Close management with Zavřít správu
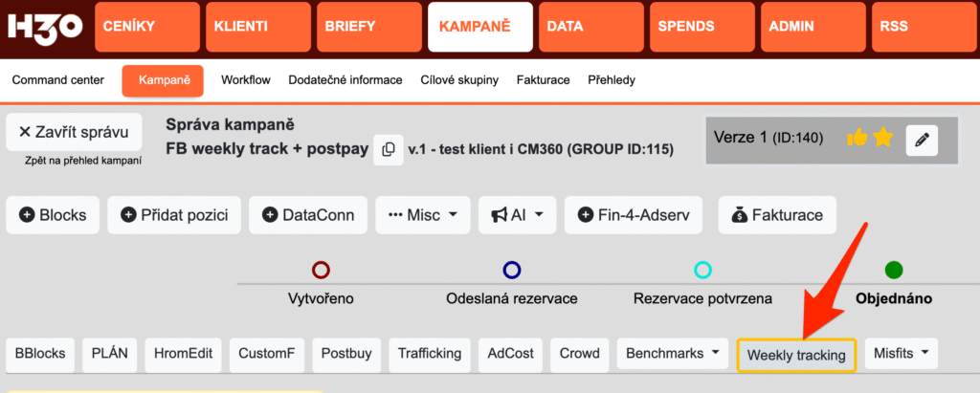 point(74,132)
